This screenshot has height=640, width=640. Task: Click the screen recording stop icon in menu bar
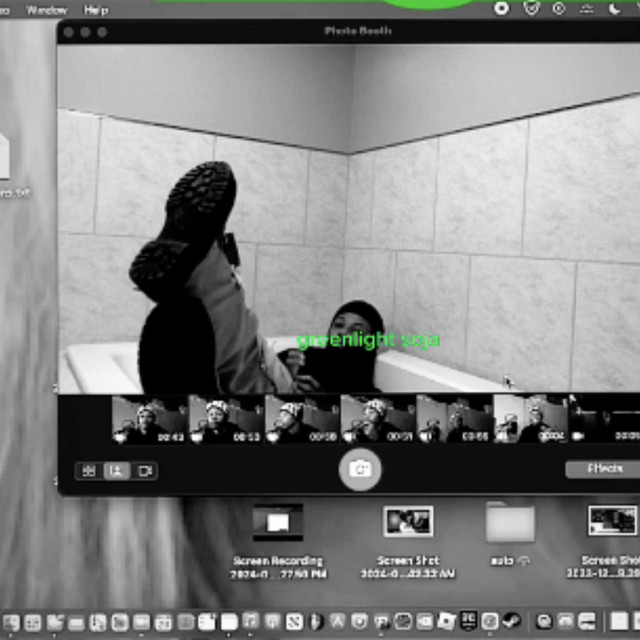[502, 9]
